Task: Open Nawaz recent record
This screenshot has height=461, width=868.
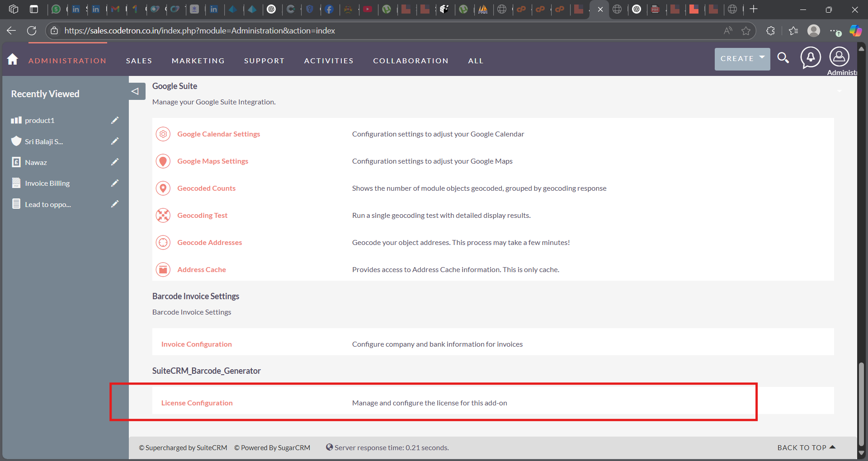Action: 36,162
